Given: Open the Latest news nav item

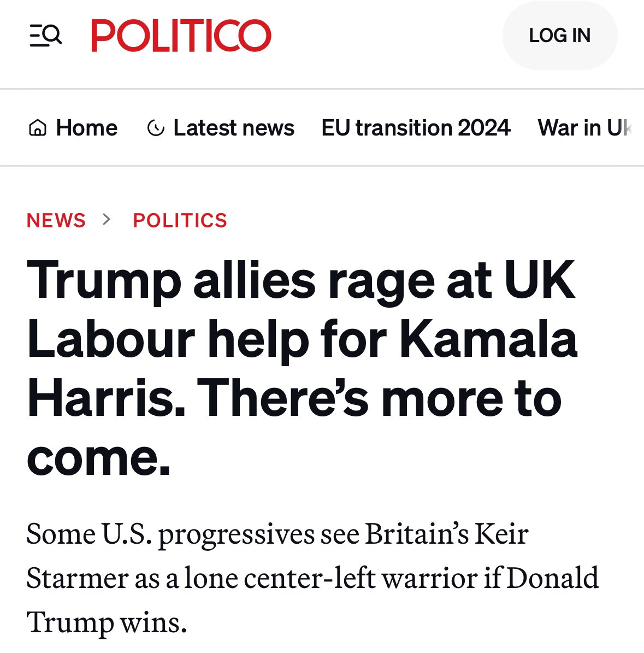Looking at the screenshot, I should point(233,128).
